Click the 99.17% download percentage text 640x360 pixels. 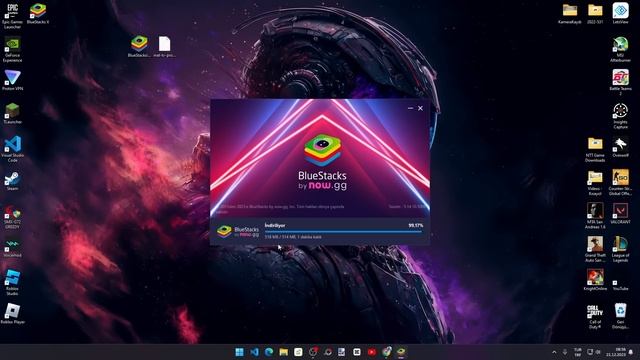(416, 225)
